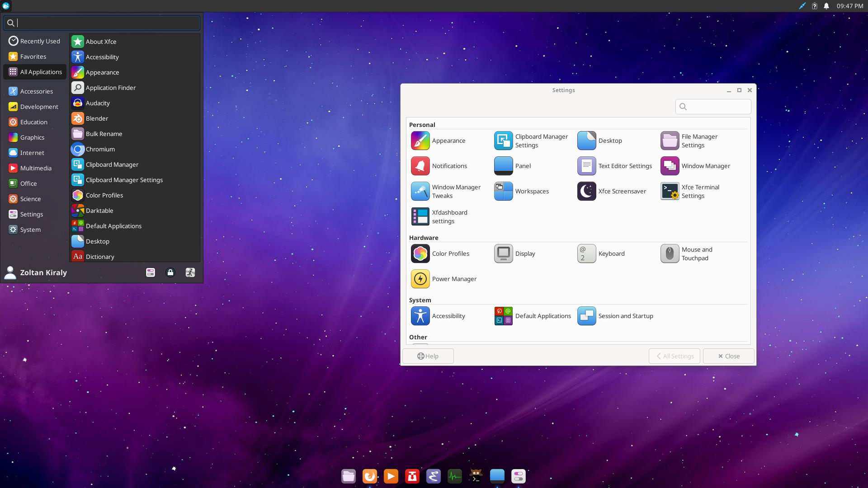Screen dimensions: 868x488
Task: Click the Whisker menu button in top panel
Action: (x=6, y=6)
